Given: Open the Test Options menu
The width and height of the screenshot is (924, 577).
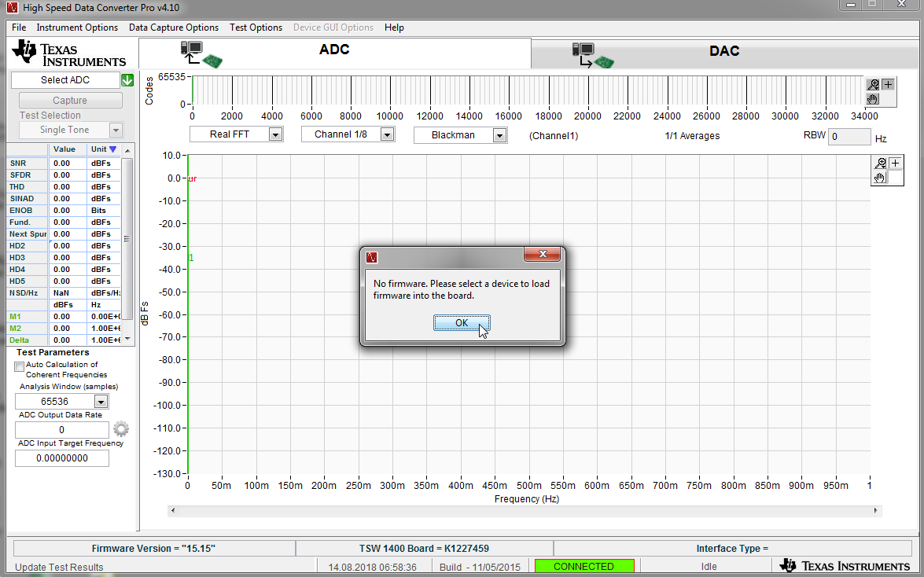Looking at the screenshot, I should [256, 28].
